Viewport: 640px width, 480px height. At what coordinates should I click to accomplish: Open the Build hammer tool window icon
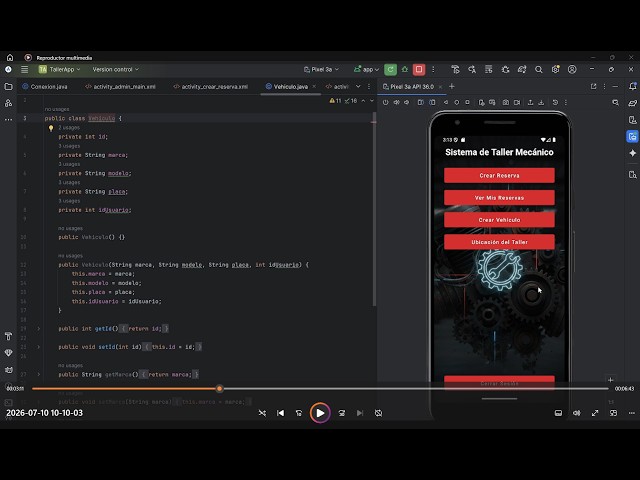click(8, 336)
